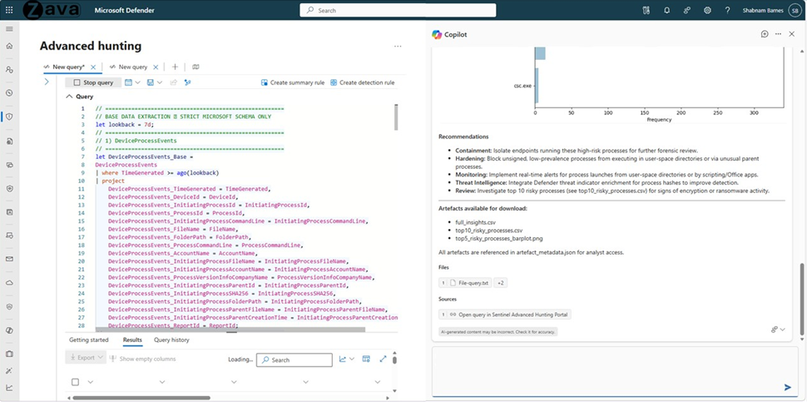Open the clock icon in left sidebar

[x=9, y=93]
